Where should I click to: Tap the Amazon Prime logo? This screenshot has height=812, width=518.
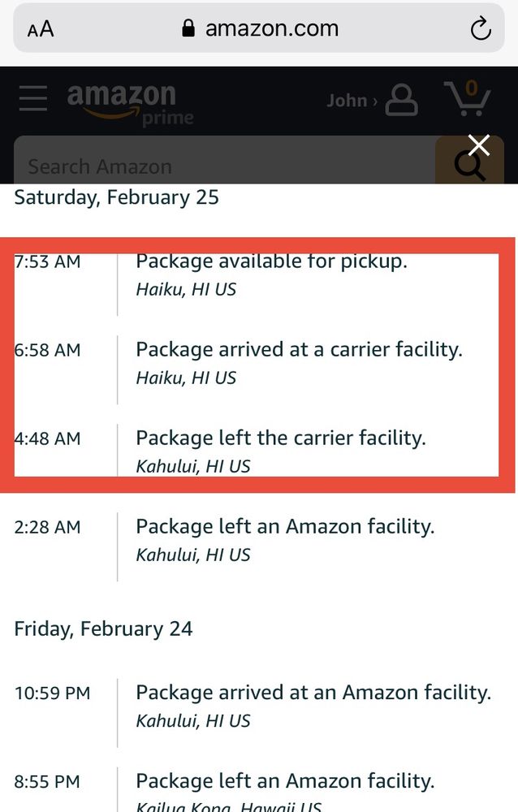pyautogui.click(x=130, y=105)
